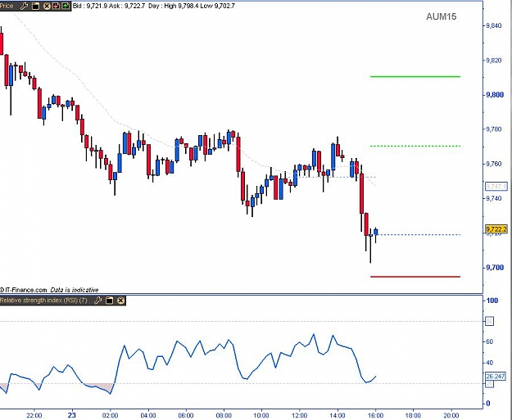Click the 23 date label on time axis
Viewport: 512px width, 420px height.
[72, 415]
